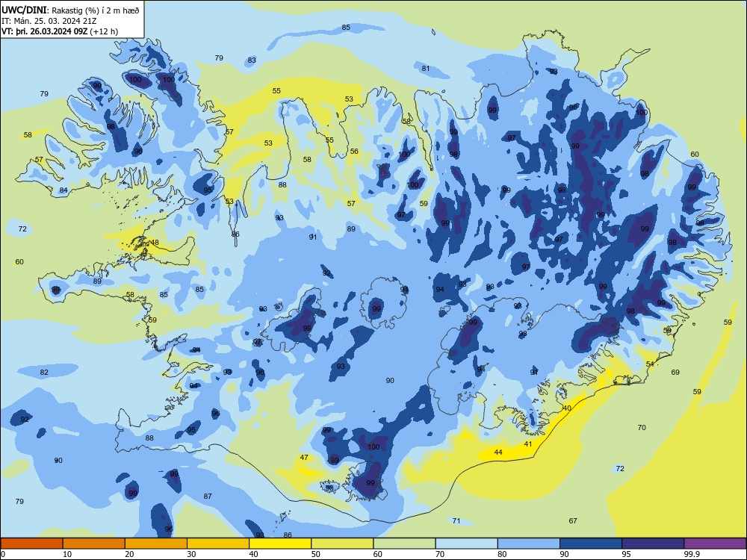Click the title text 'UWC/DINI: Rakastig (%) í 2 m hæð'
Screen dimensions: 747x560
click(x=70, y=10)
